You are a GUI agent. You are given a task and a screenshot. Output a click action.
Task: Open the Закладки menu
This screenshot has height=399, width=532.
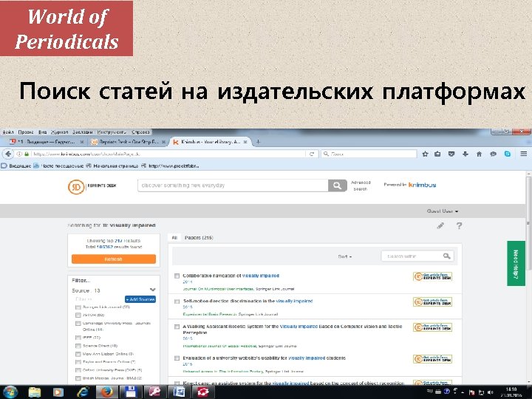(x=83, y=132)
